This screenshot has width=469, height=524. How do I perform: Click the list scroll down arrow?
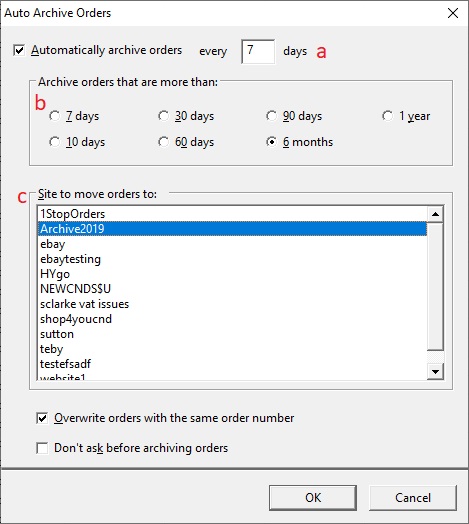[435, 371]
